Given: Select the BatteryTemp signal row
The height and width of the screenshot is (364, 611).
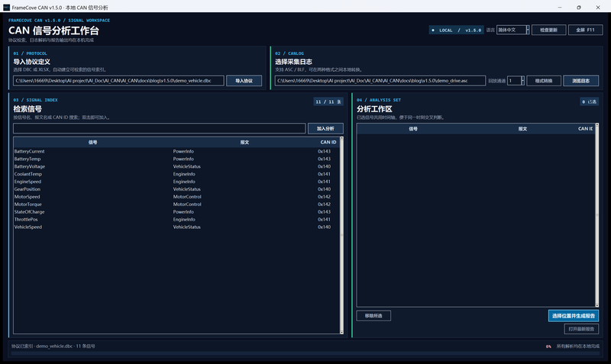Looking at the screenshot, I should pyautogui.click(x=176, y=159).
